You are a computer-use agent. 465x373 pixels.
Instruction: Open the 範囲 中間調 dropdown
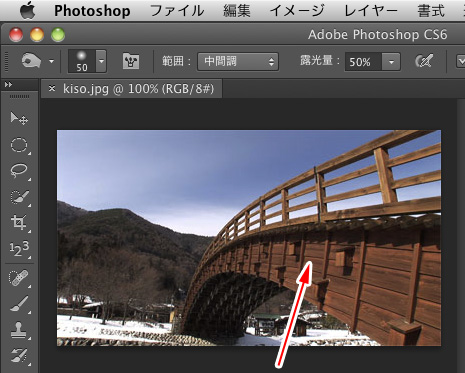coord(238,62)
